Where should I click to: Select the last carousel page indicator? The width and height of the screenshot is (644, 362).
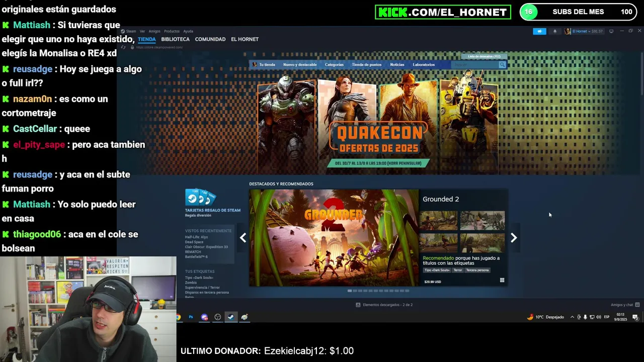407,291
